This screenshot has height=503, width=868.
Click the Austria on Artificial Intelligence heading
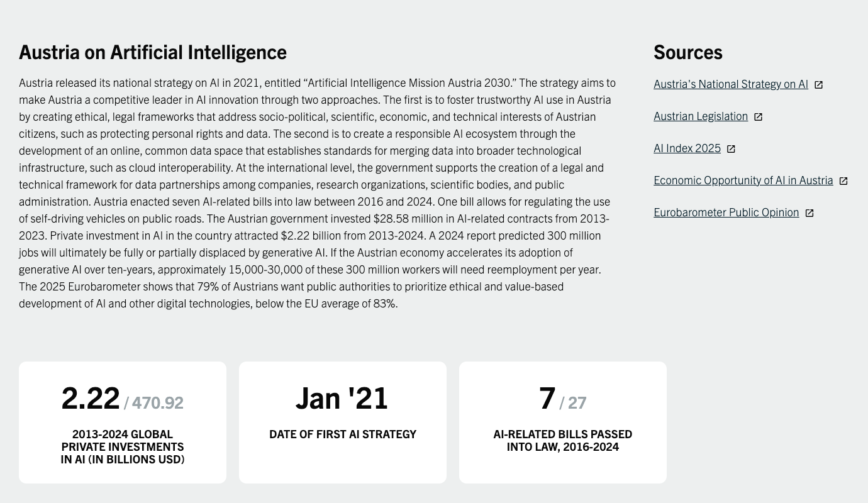tap(153, 52)
